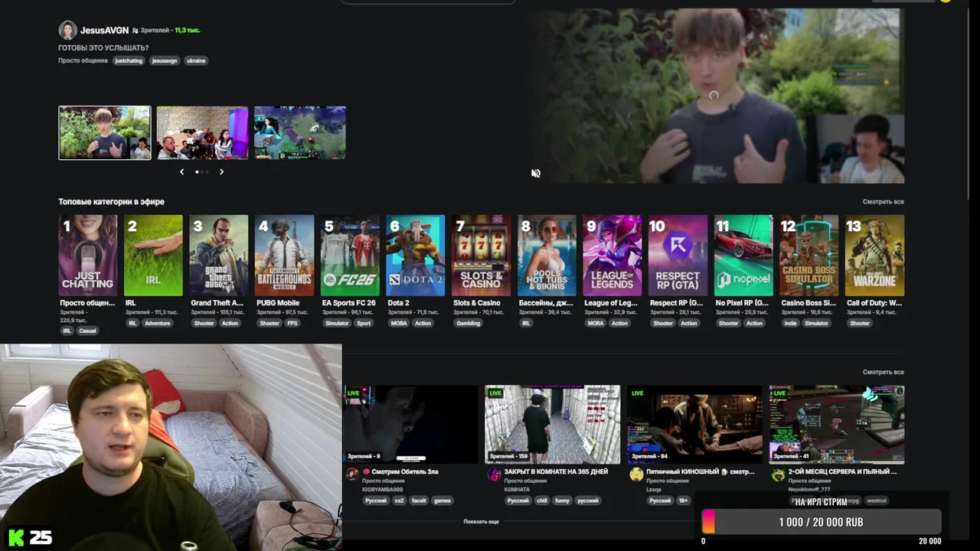The image size is (980, 551).
Task: Click the 1 000 / 20 000 RUB donation progress bar
Action: (821, 522)
